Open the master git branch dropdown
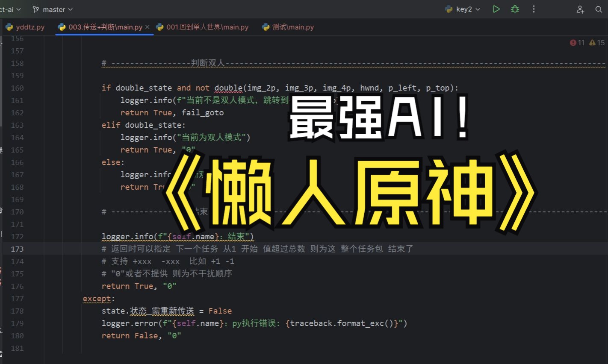The image size is (608, 364). [x=53, y=9]
